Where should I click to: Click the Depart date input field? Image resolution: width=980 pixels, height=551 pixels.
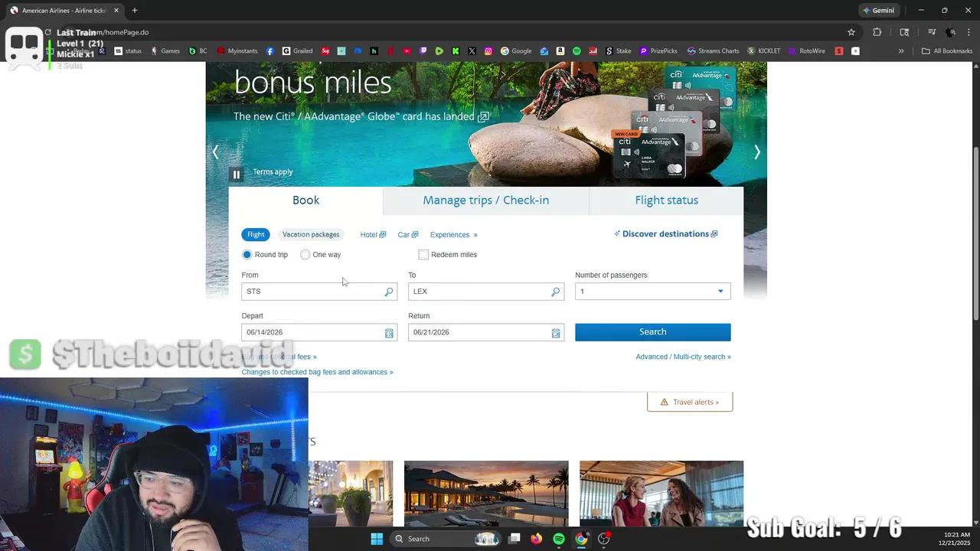[x=319, y=332]
